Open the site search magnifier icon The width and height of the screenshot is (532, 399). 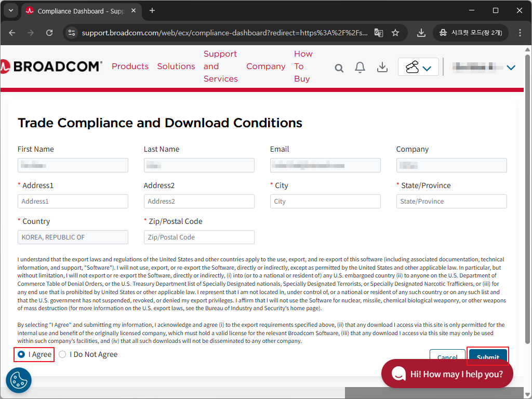coord(339,68)
